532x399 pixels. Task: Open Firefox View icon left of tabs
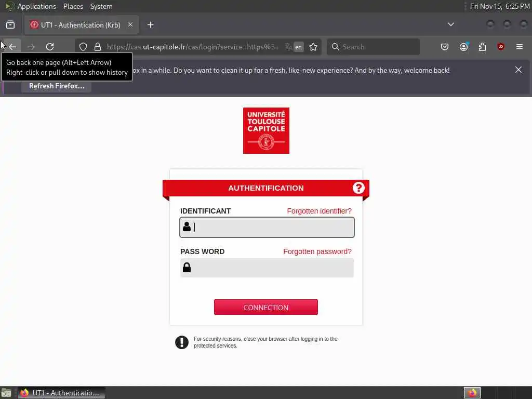pyautogui.click(x=10, y=25)
